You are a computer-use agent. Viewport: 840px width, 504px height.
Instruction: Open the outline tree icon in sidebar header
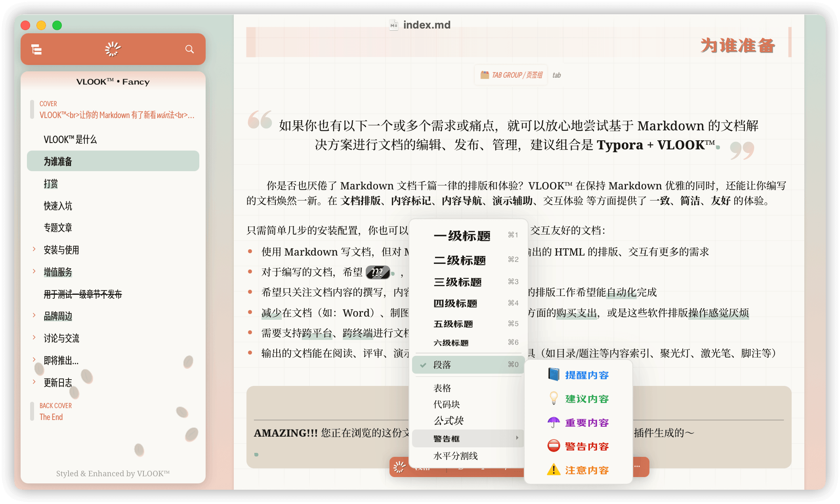36,50
